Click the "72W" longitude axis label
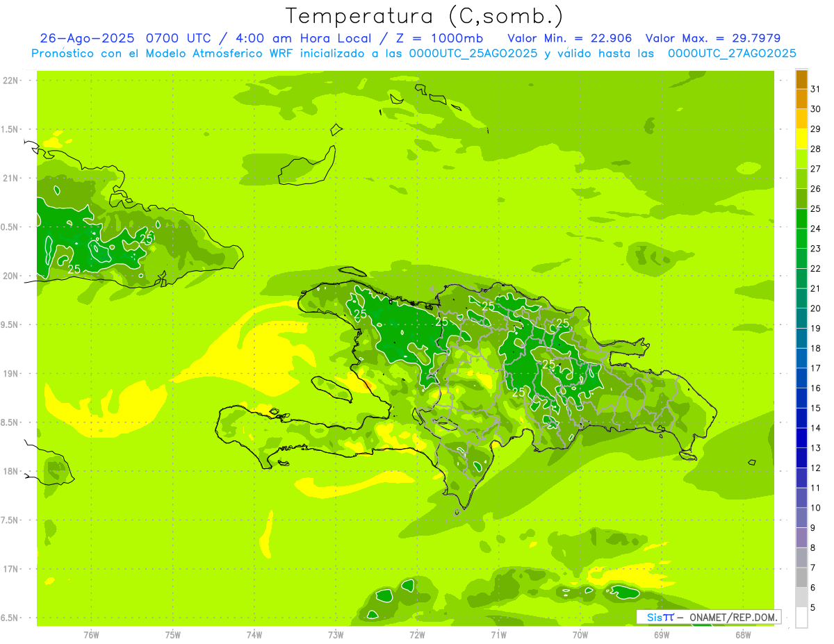Screen dimensions: 834x644 (x=417, y=635)
